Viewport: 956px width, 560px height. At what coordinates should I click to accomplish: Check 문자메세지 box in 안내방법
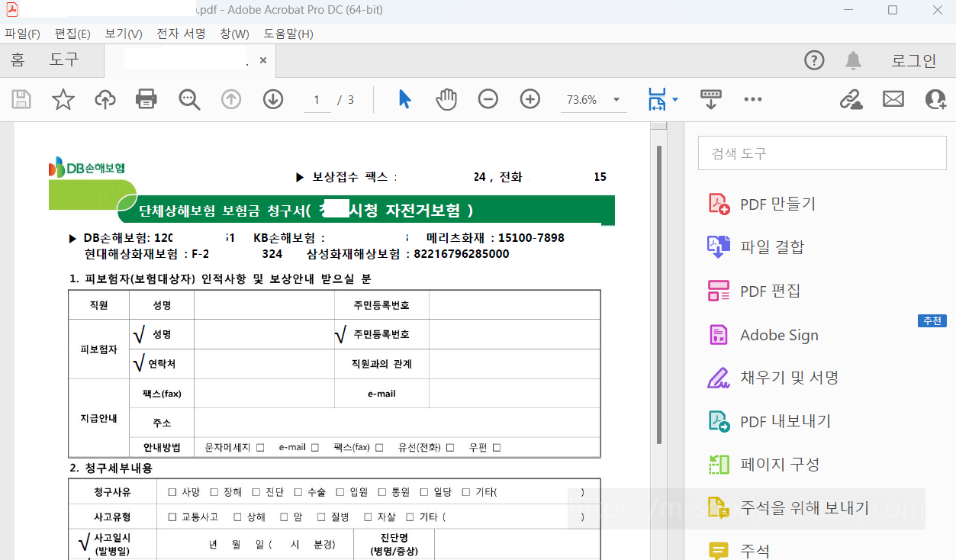pos(260,448)
